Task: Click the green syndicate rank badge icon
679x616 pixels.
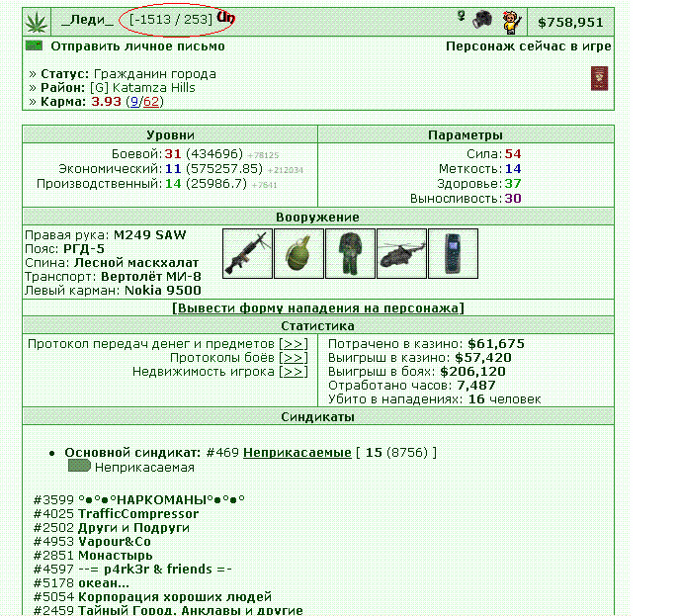Action: coord(79,466)
